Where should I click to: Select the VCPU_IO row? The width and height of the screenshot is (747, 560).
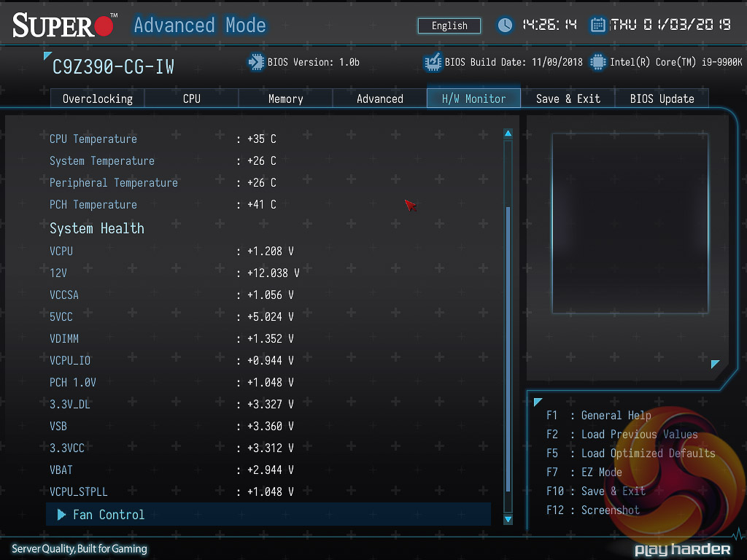pyautogui.click(x=268, y=360)
